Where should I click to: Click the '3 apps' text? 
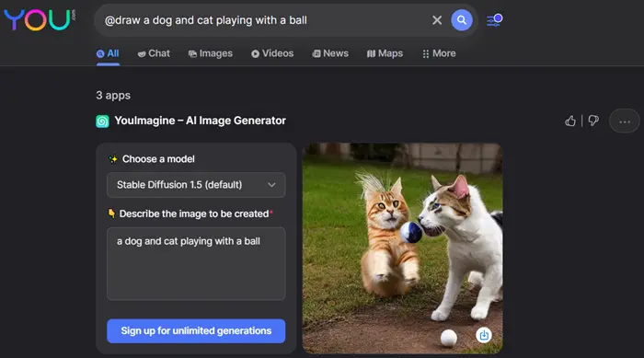113,96
